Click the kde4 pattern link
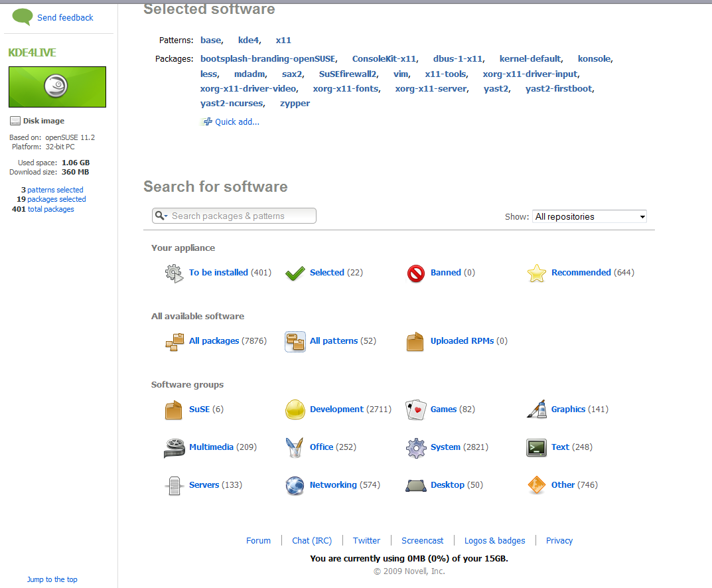The width and height of the screenshot is (712, 588). pos(248,40)
